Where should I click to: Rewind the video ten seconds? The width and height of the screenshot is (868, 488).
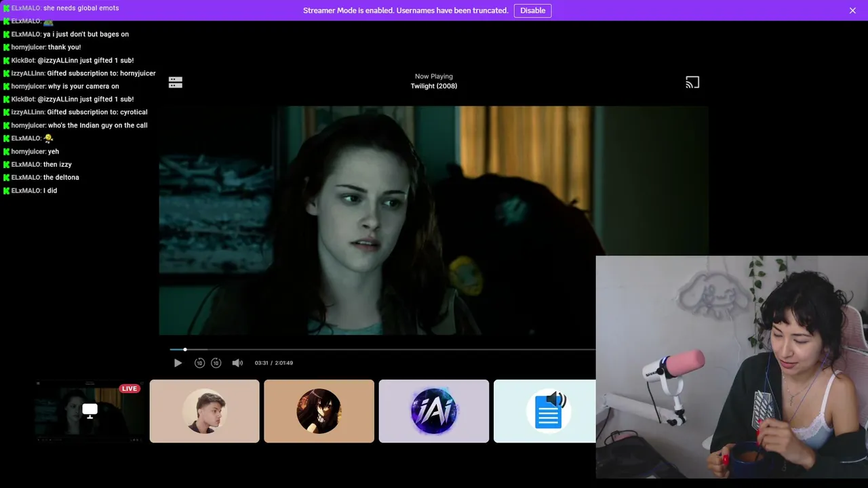199,363
